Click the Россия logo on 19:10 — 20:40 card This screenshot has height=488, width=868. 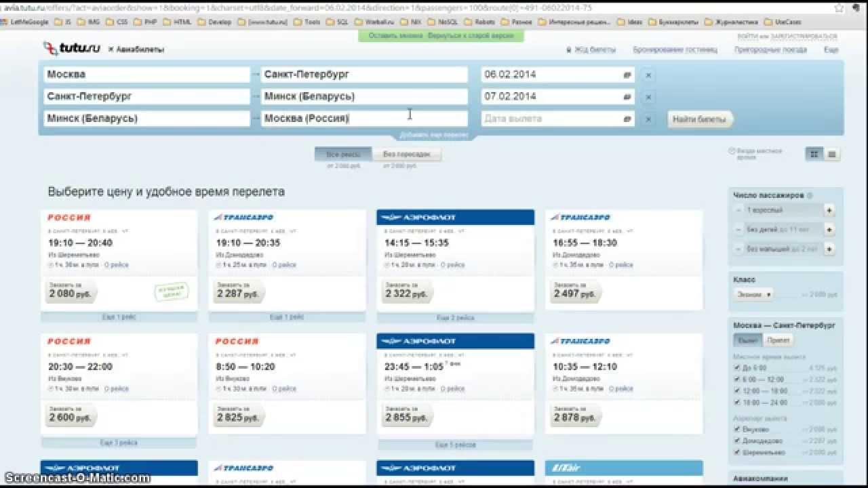click(69, 218)
